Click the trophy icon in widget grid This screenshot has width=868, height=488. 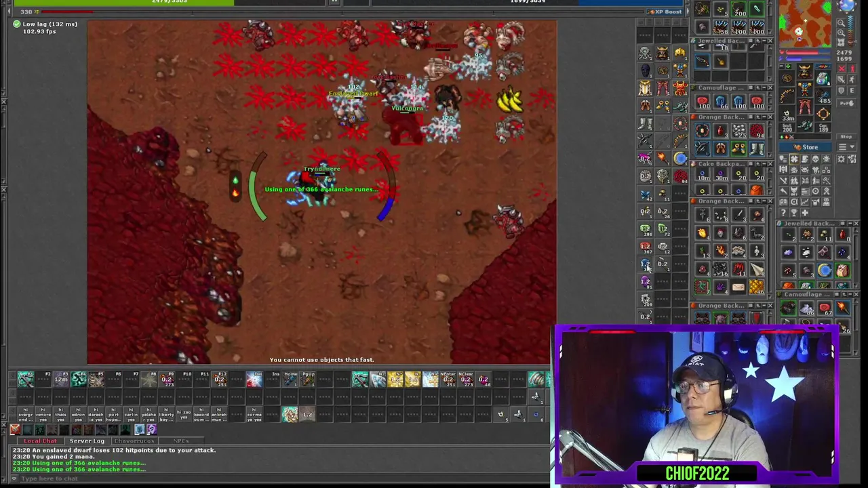[x=794, y=213]
